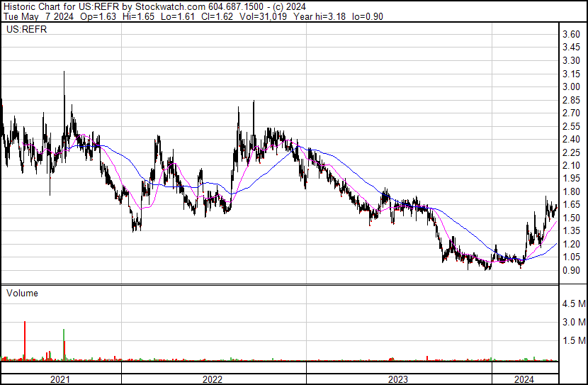The image size is (588, 385).
Task: Select the 2021 year label on timeline
Action: click(x=61, y=379)
